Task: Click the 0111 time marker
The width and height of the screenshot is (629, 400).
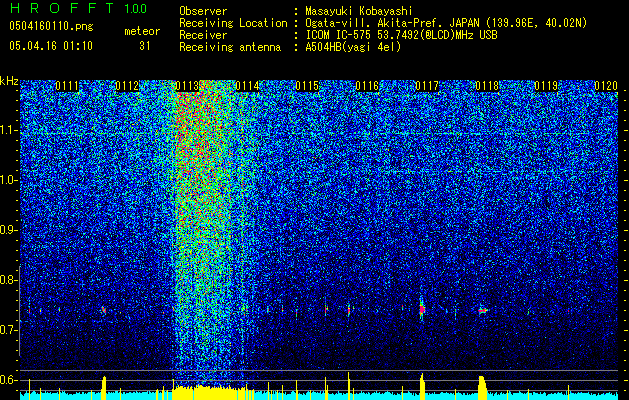Action: click(x=67, y=86)
